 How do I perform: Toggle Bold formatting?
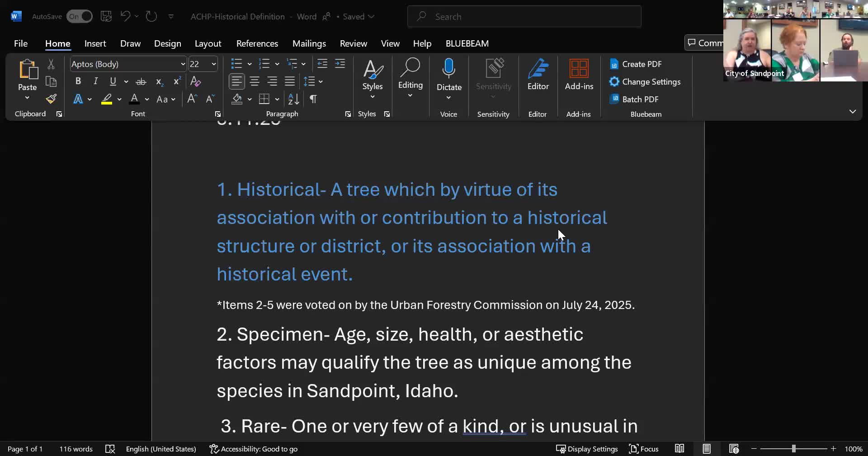[x=78, y=81]
